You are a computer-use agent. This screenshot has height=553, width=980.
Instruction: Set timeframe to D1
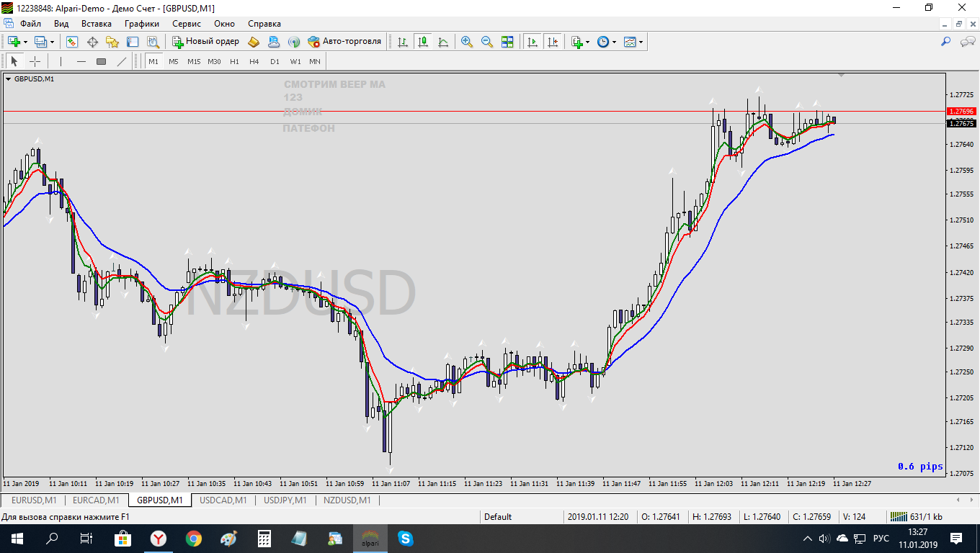(x=275, y=62)
